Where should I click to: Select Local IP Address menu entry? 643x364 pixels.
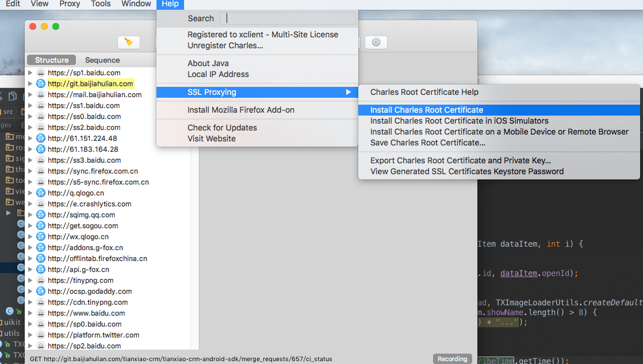(257, 74)
